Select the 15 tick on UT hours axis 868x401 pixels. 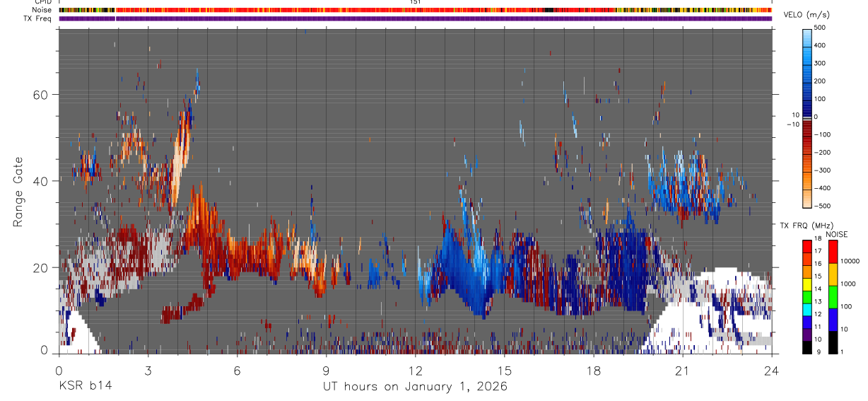pos(504,370)
